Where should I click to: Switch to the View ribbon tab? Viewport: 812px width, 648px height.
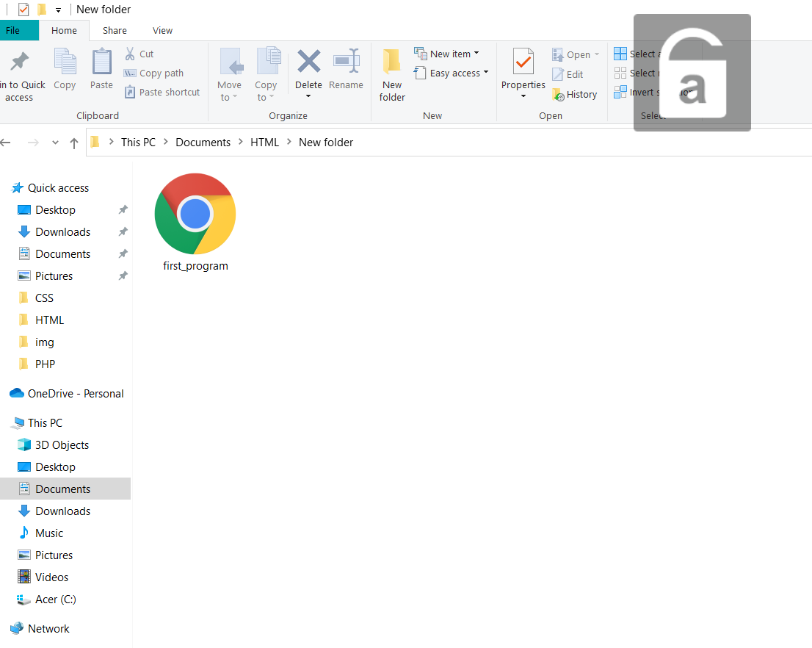(162, 30)
